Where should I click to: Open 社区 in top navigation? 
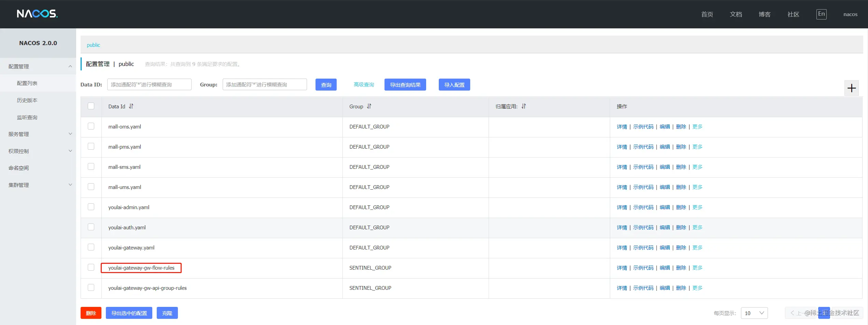(793, 14)
